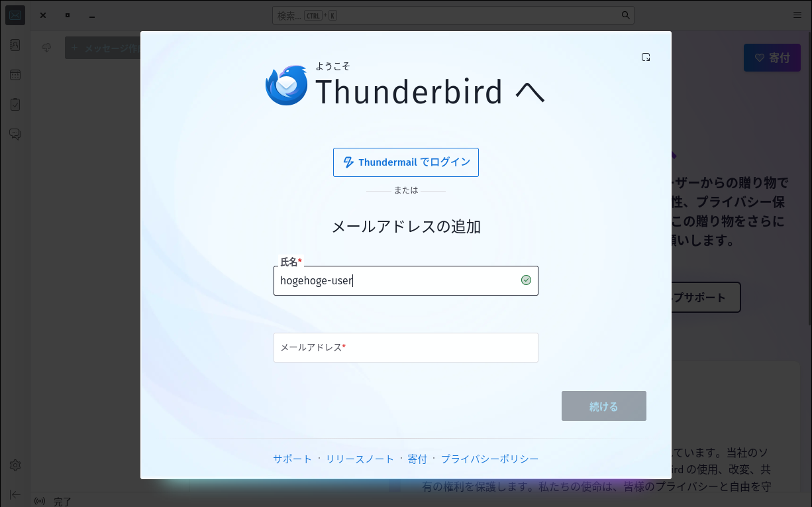Open the Address Book icon
The image size is (812, 507).
[15, 45]
